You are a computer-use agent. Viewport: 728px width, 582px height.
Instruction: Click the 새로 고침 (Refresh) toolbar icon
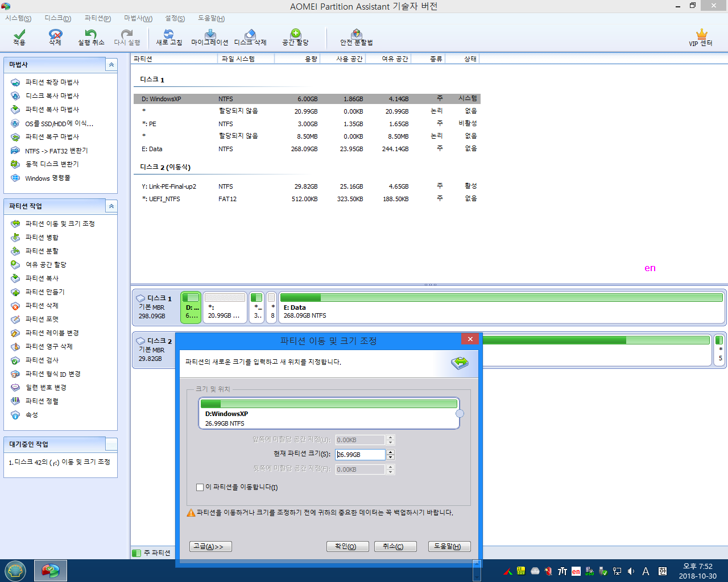(x=169, y=38)
